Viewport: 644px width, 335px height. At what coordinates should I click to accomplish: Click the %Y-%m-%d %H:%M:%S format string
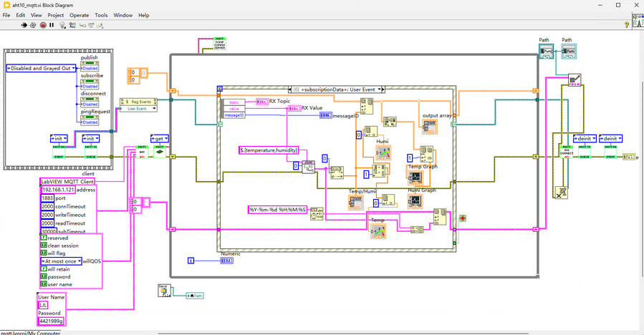coord(278,209)
